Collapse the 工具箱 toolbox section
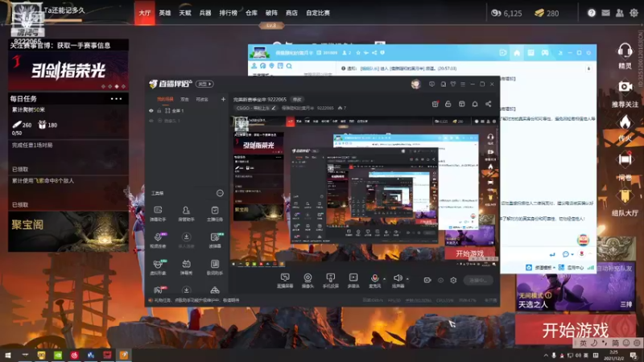This screenshot has width=644, height=362. [220, 193]
